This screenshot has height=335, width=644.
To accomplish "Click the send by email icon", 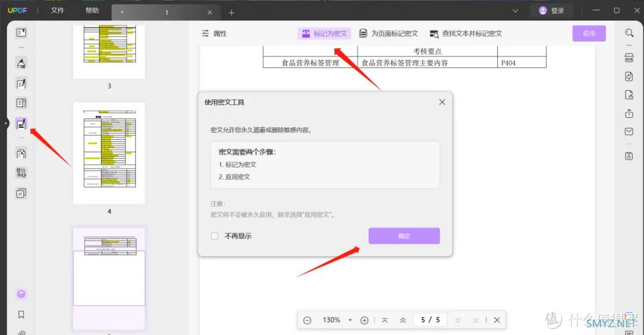I will coord(629,132).
